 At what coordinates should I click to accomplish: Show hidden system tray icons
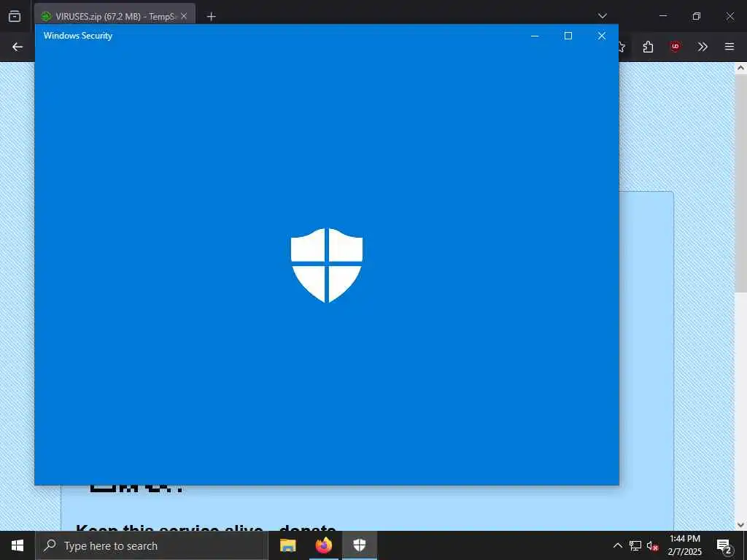point(617,545)
